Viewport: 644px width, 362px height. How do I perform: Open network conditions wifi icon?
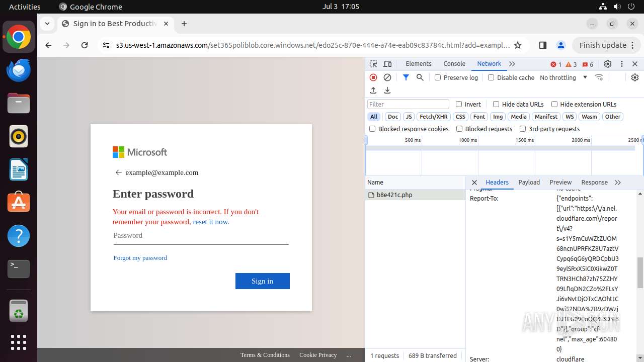(599, 77)
